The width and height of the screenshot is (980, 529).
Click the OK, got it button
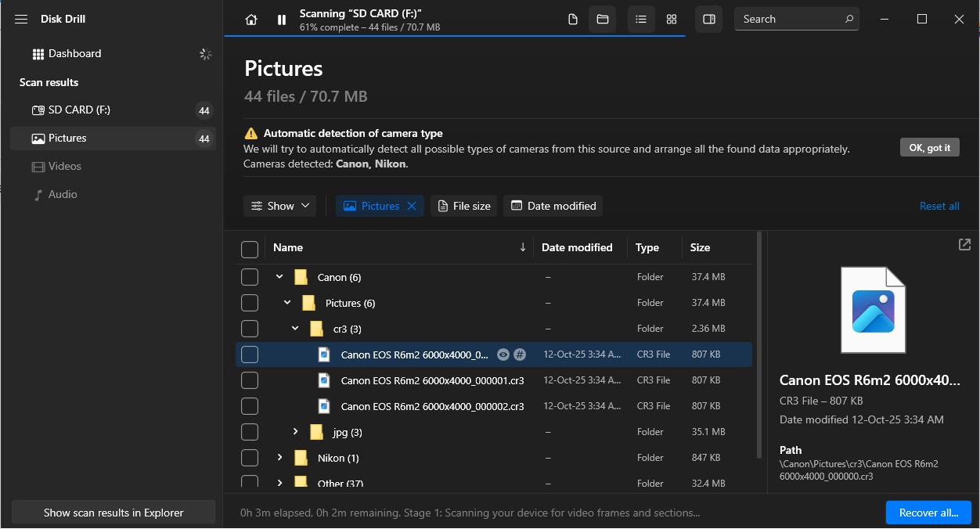(929, 147)
